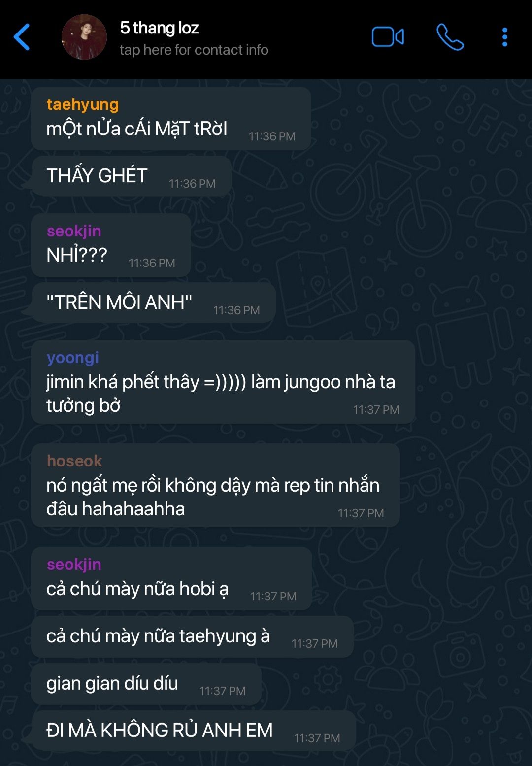Start a video call
532x766 pixels.
point(388,37)
